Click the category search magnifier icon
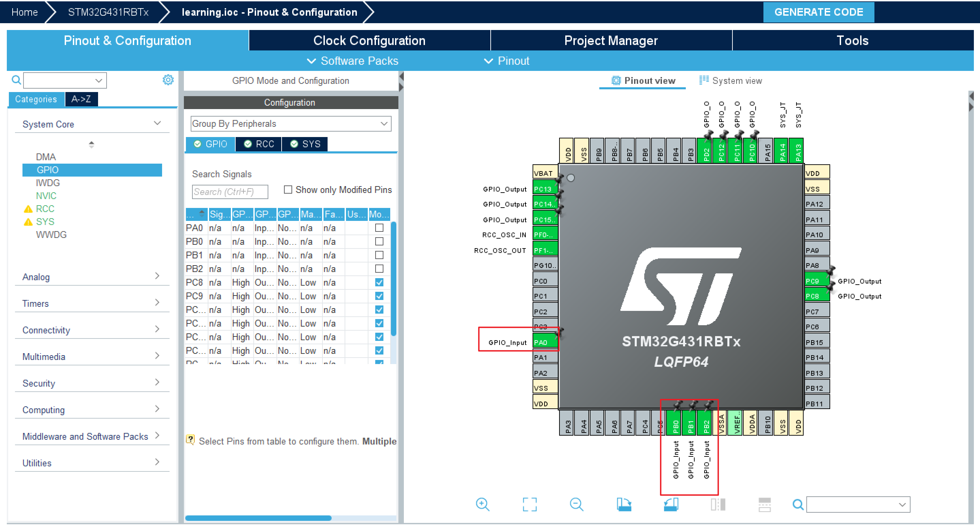Image resolution: width=980 pixels, height=527 pixels. click(x=16, y=80)
